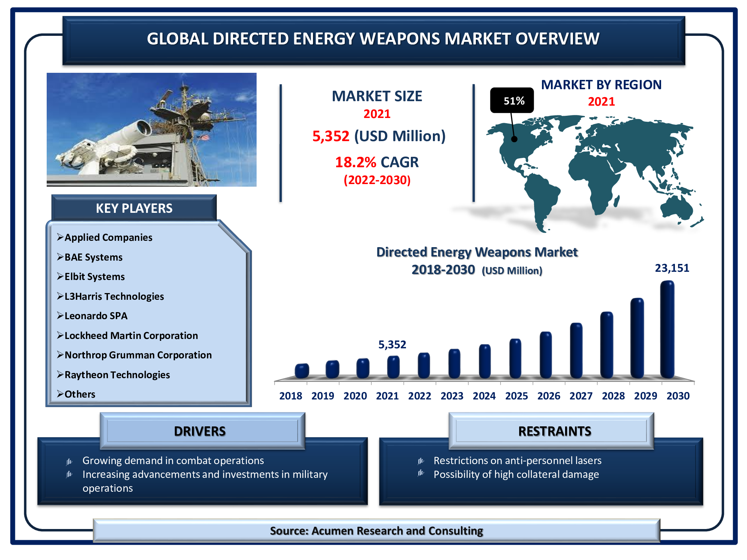747x560 pixels.
Task: Click the '2019' axis label
Action: point(323,396)
